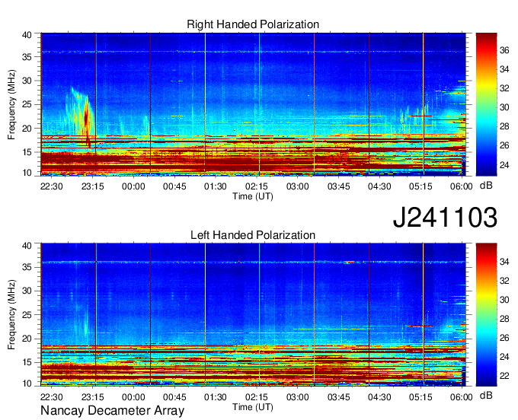The width and height of the screenshot is (518, 420).
Task: Click the "03:00" tick under Right Handed plot
Action: pos(297,186)
